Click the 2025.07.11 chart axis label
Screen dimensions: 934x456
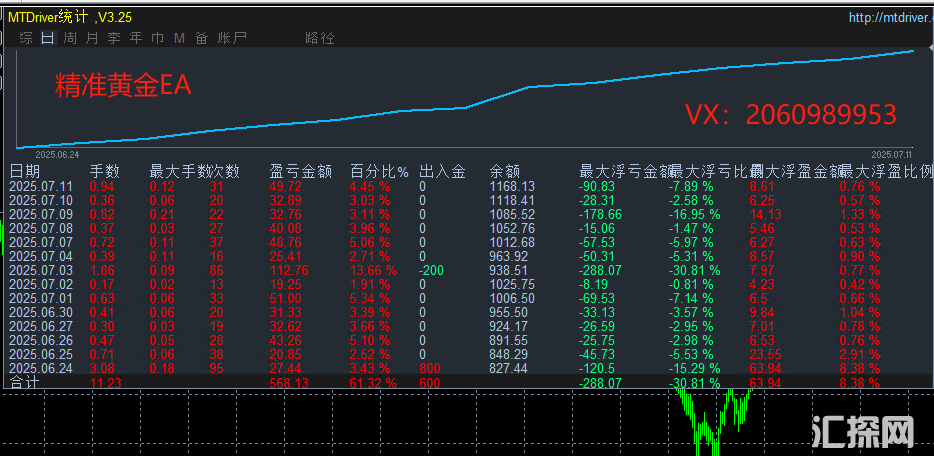click(x=893, y=154)
